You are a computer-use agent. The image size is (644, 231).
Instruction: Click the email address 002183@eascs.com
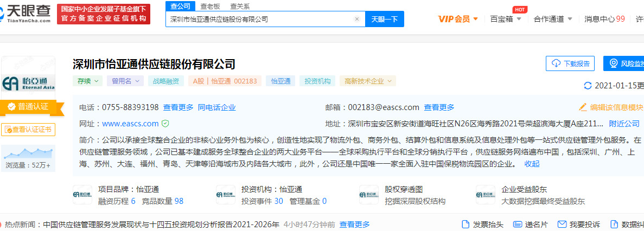(x=384, y=107)
